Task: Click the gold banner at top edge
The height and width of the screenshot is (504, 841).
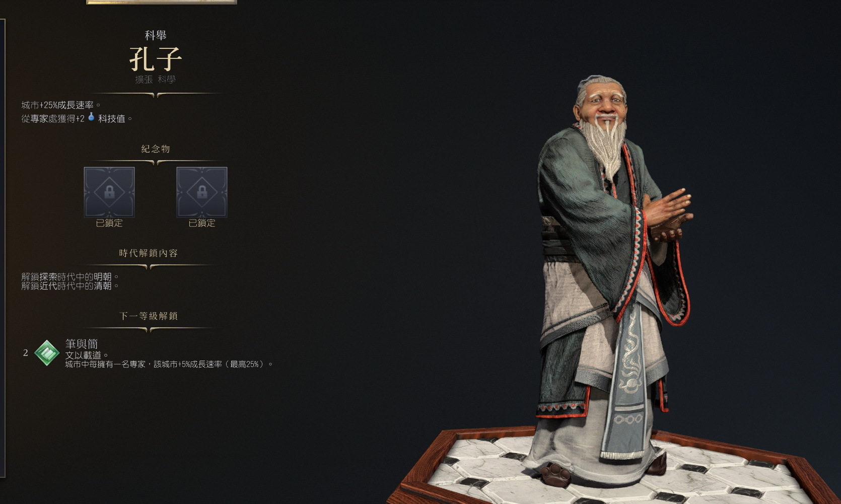Action: click(161, 2)
